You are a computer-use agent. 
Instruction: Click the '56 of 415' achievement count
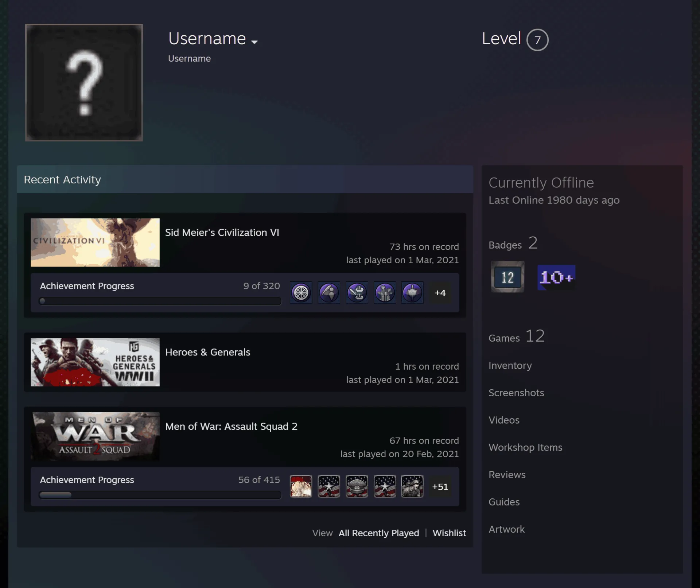pyautogui.click(x=259, y=480)
